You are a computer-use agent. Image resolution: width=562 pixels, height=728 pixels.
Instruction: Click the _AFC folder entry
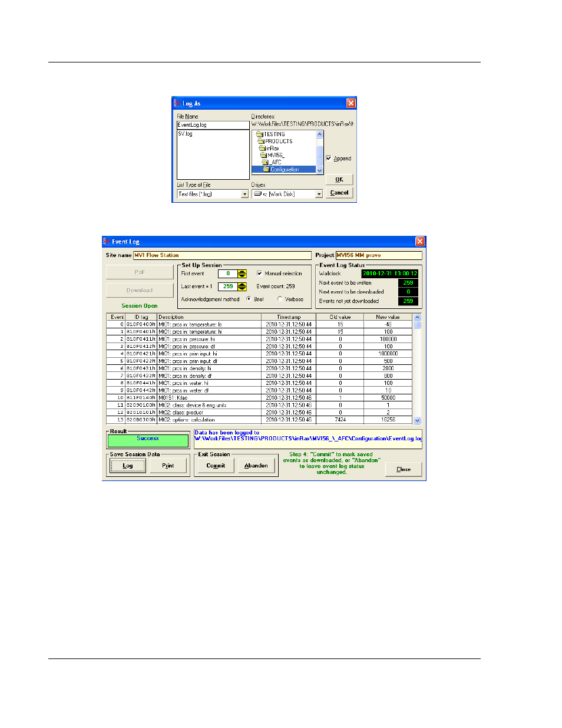coord(276,163)
